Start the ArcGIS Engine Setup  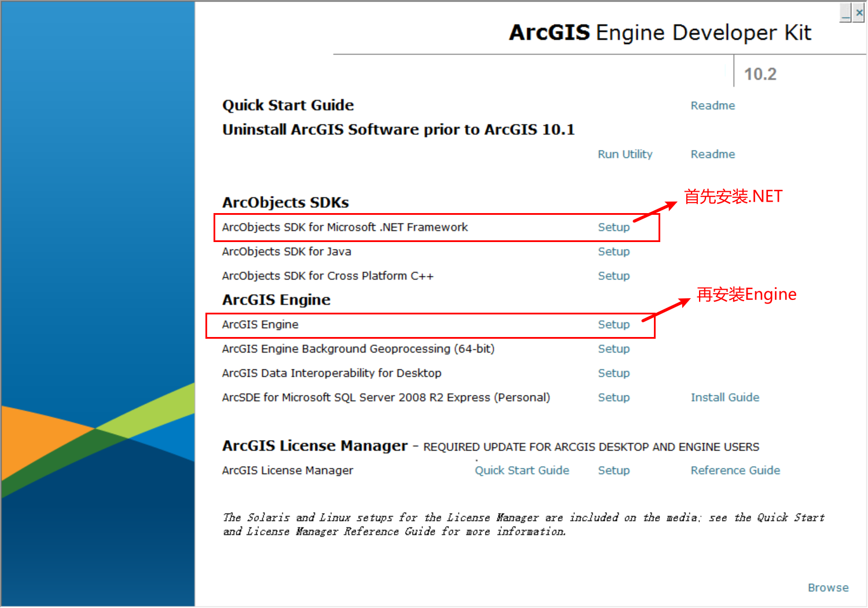pos(613,324)
